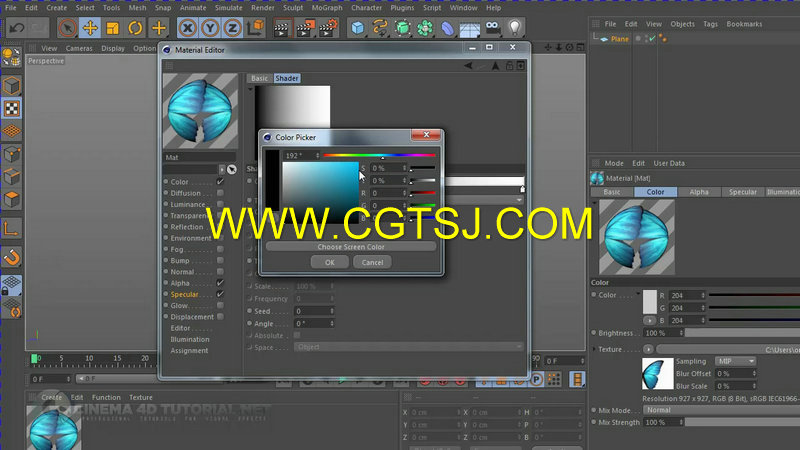This screenshot has height=450, width=800.
Task: Click Render View clapperboard icon
Action: pos(281,28)
